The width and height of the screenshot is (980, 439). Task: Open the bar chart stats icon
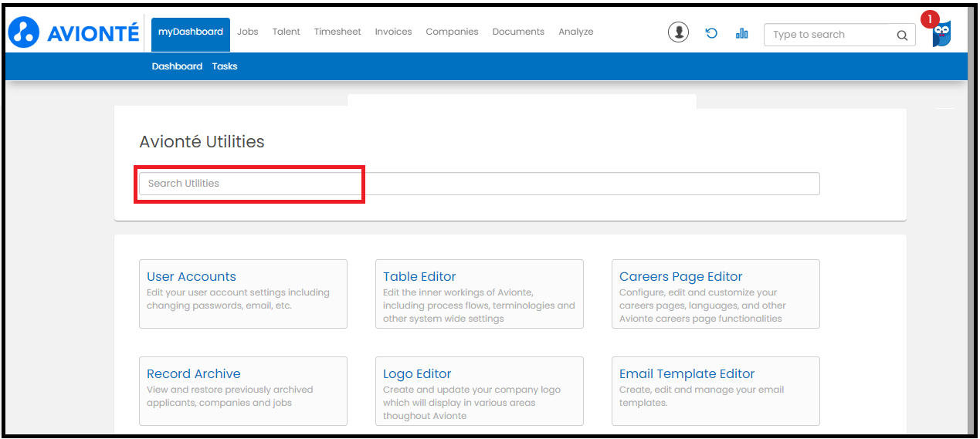click(742, 33)
